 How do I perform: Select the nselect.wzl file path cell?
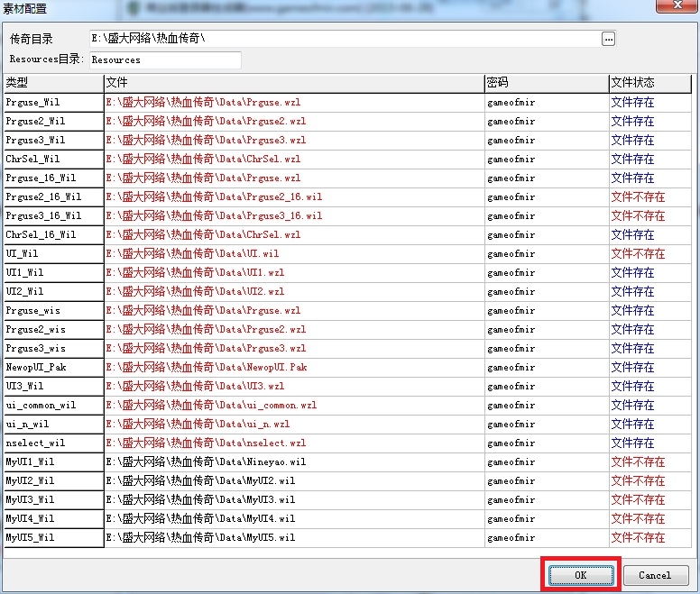pyautogui.click(x=293, y=443)
